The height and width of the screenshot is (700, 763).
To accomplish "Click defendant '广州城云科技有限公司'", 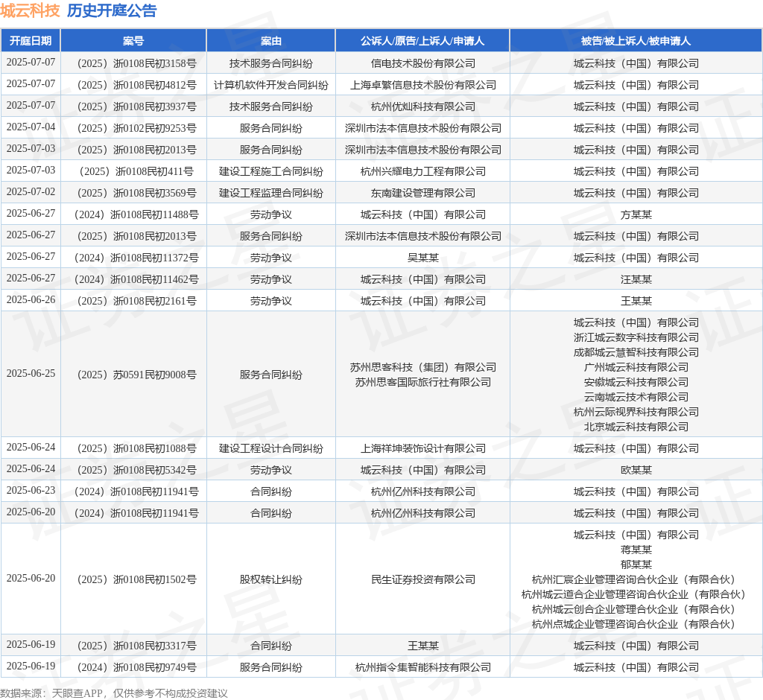I will tap(636, 367).
